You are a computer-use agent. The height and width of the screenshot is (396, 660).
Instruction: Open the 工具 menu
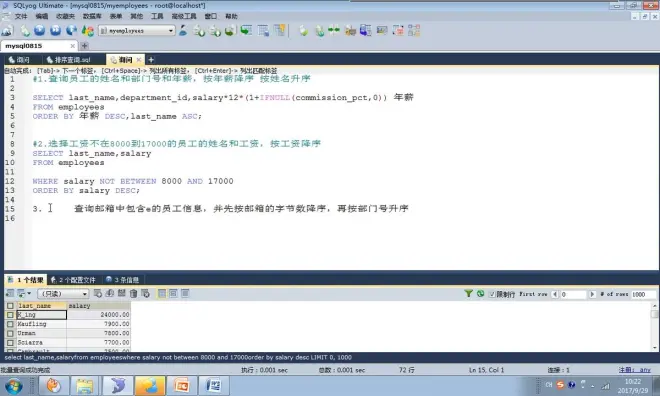point(157,16)
